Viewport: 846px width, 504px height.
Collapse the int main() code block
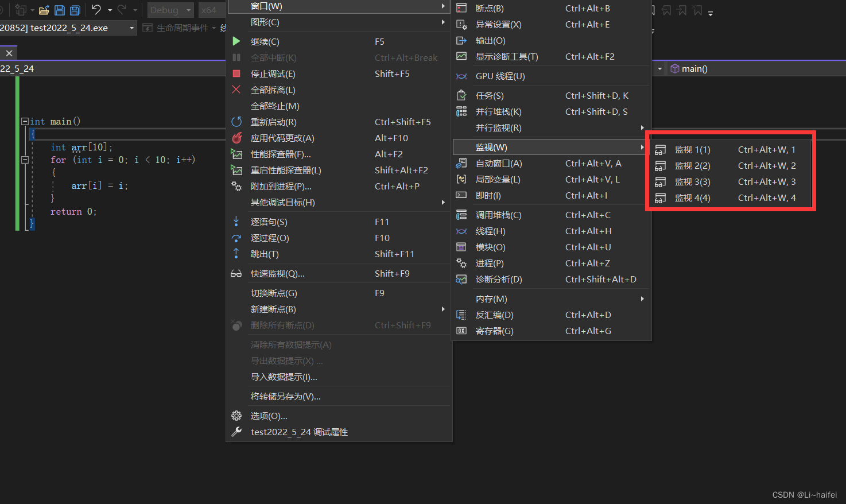(25, 121)
